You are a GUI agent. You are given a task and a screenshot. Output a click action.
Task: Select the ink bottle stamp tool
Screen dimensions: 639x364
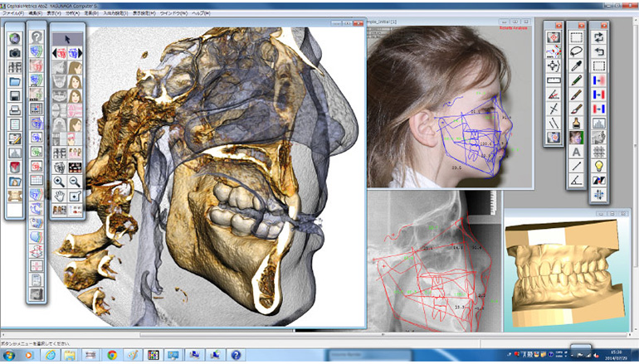click(x=576, y=123)
